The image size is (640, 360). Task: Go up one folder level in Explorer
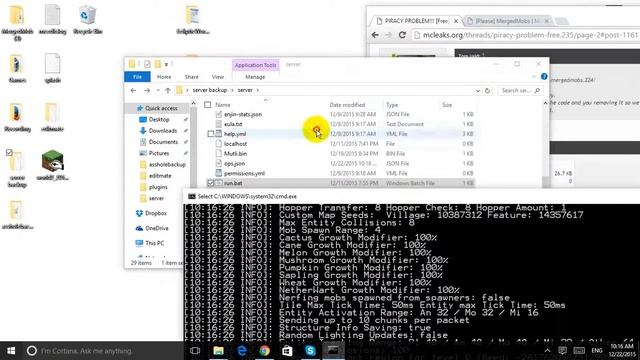click(168, 90)
